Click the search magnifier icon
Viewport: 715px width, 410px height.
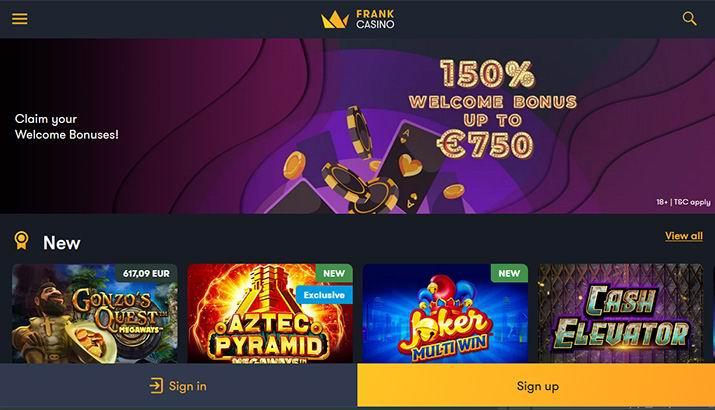689,19
